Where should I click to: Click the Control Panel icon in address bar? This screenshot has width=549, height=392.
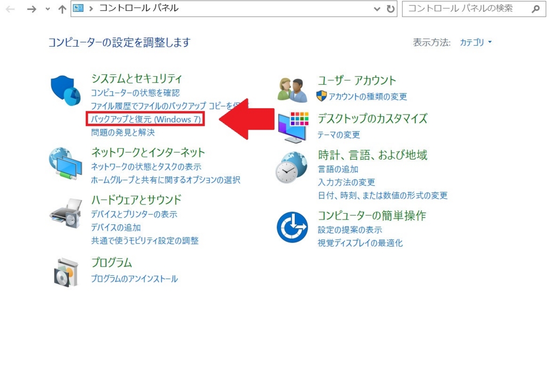pos(78,8)
